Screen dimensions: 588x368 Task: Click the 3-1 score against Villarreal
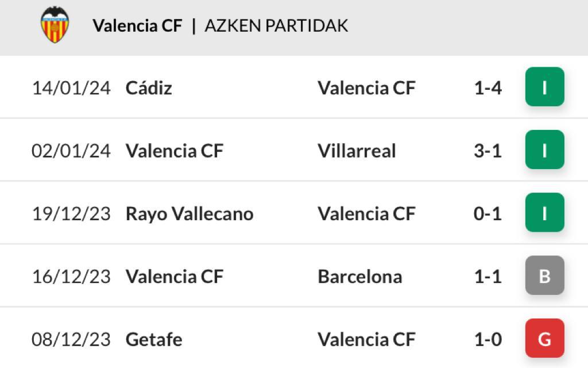coord(488,151)
